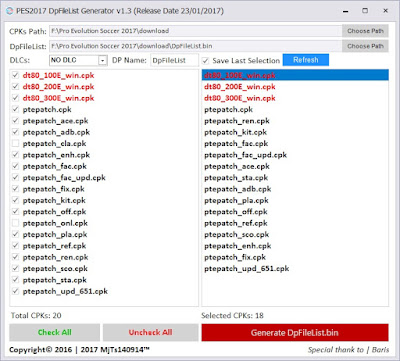
Task: Toggle the Save Last Selection checkbox
Action: tap(205, 61)
